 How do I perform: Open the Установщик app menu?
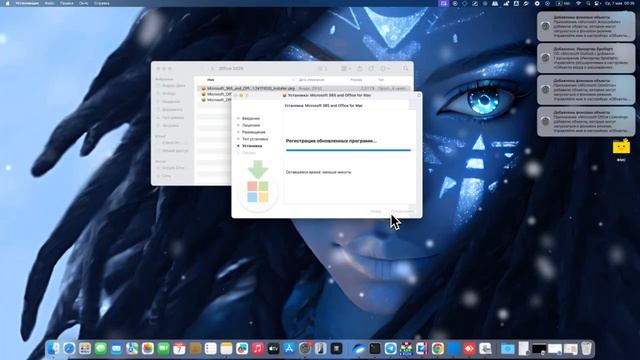tap(27, 3)
